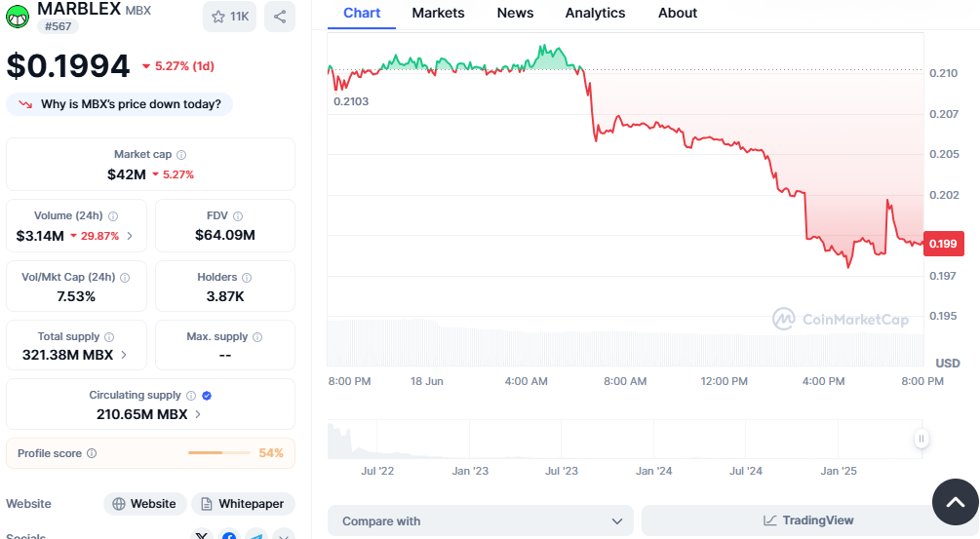The width and height of the screenshot is (980, 539).
Task: Click the 0.2103 opening price label
Action: tap(351, 101)
